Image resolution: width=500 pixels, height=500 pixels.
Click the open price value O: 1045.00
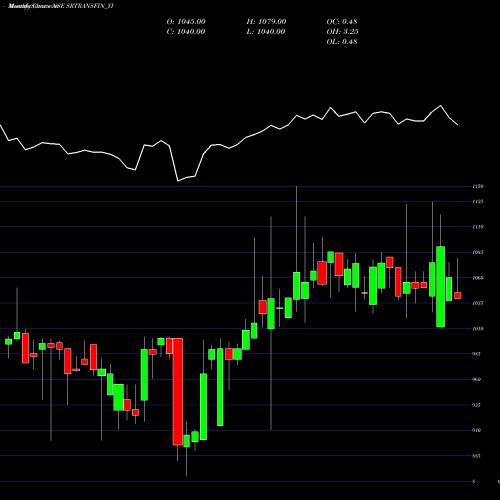[186, 22]
